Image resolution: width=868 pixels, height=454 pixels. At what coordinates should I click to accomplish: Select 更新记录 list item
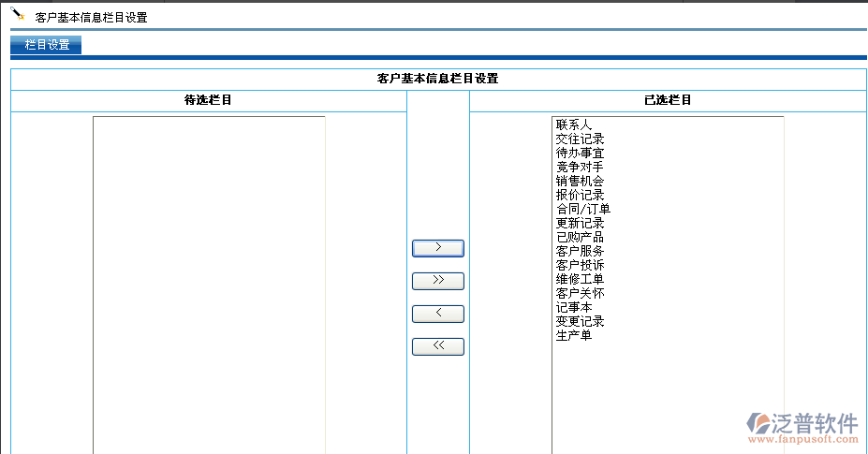click(580, 223)
